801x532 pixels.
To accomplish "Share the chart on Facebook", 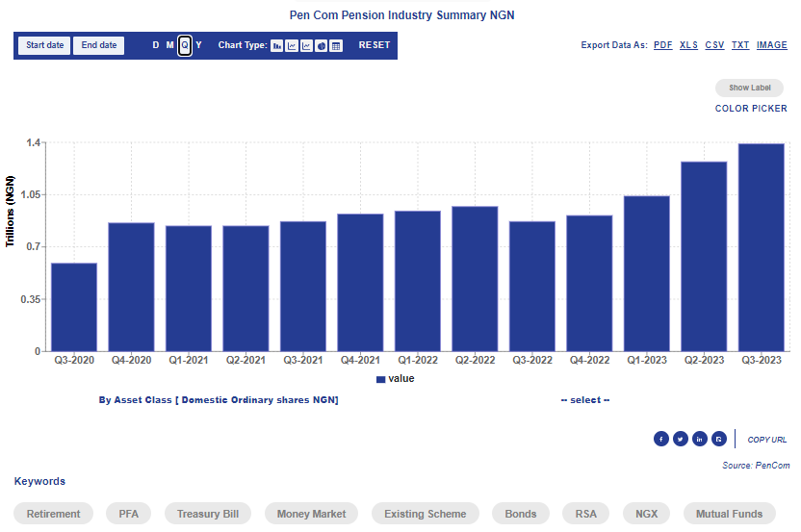I will click(x=661, y=439).
